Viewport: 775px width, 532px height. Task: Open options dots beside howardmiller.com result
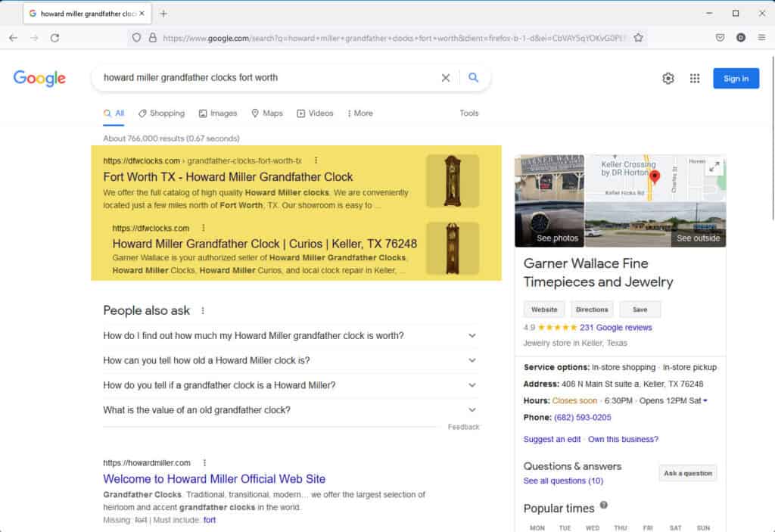pyautogui.click(x=204, y=463)
